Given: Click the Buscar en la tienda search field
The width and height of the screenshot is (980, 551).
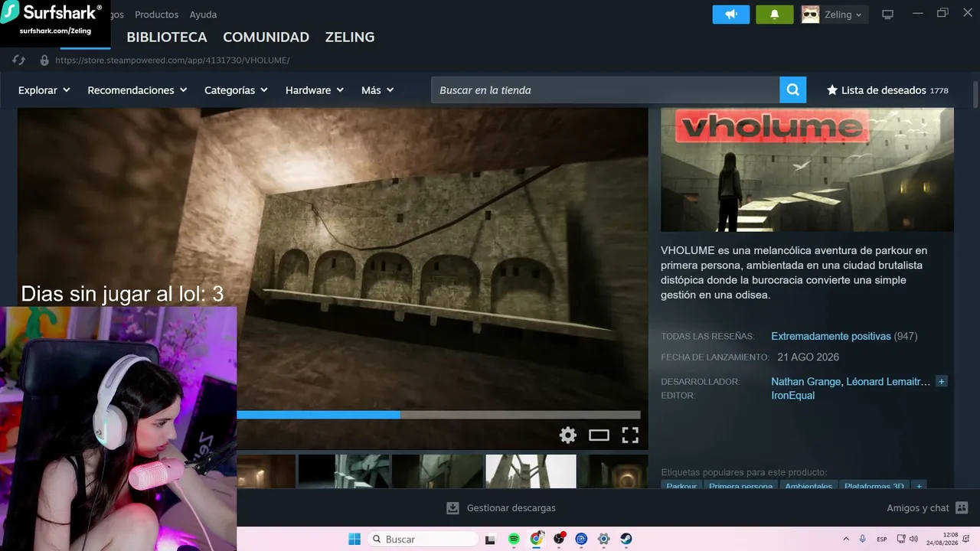Looking at the screenshot, I should coord(606,90).
